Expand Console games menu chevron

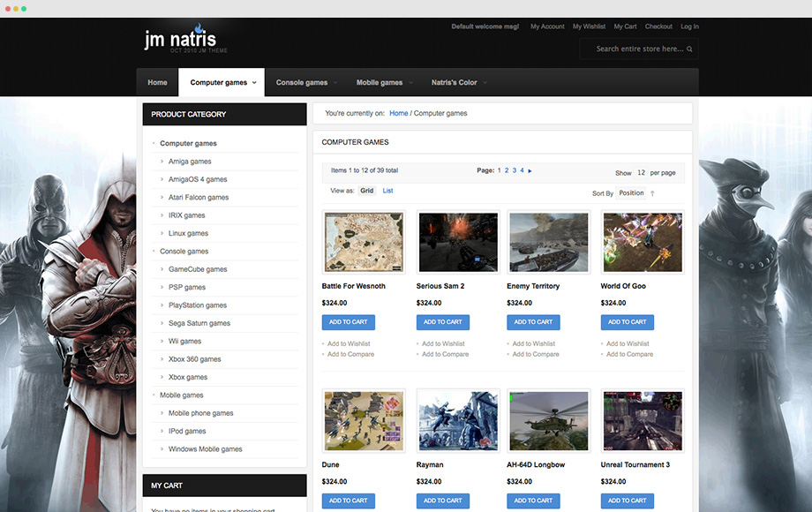coord(335,83)
